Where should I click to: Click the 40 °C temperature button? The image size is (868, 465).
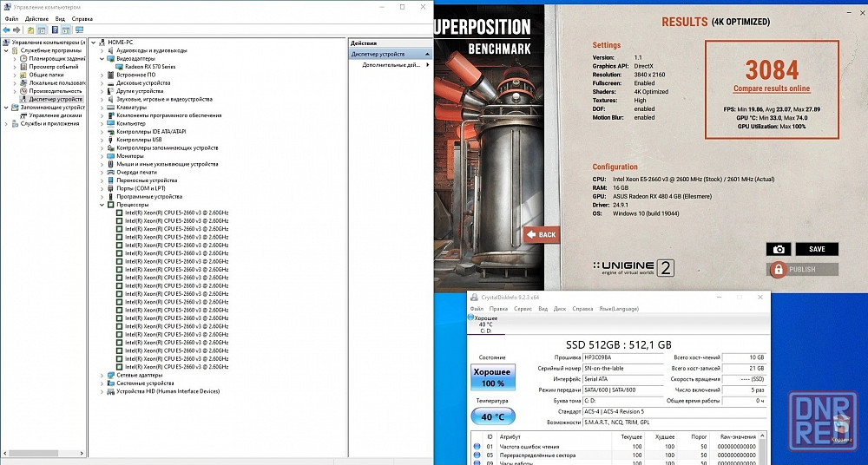(493, 416)
